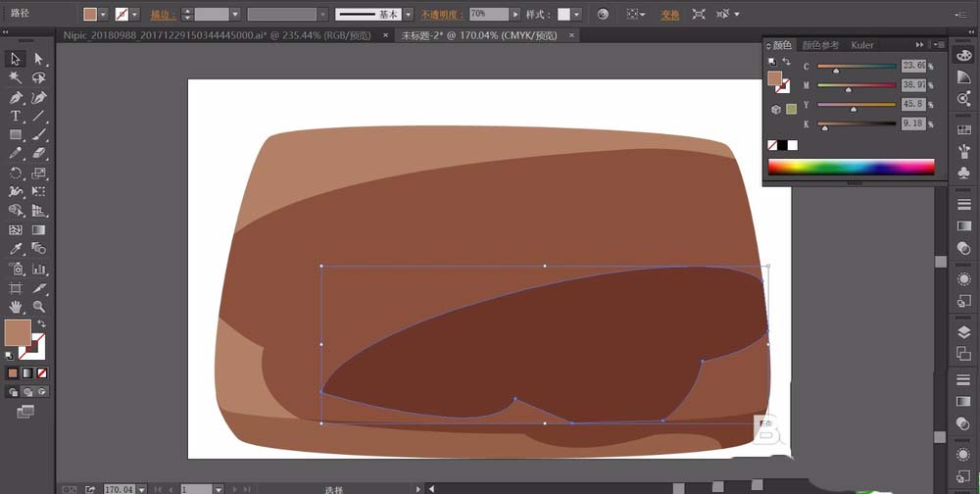Switch to gradient fill mode
980x494 pixels.
[x=27, y=373]
